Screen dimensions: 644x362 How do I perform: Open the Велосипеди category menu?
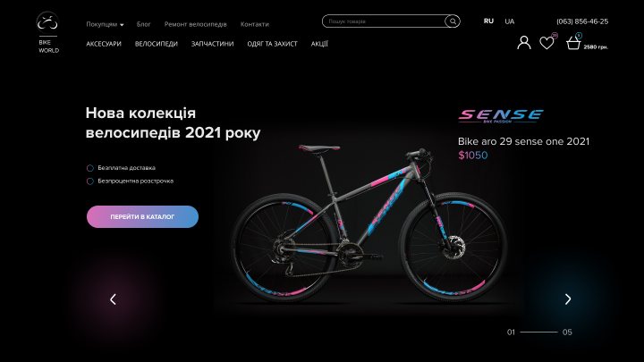point(156,44)
